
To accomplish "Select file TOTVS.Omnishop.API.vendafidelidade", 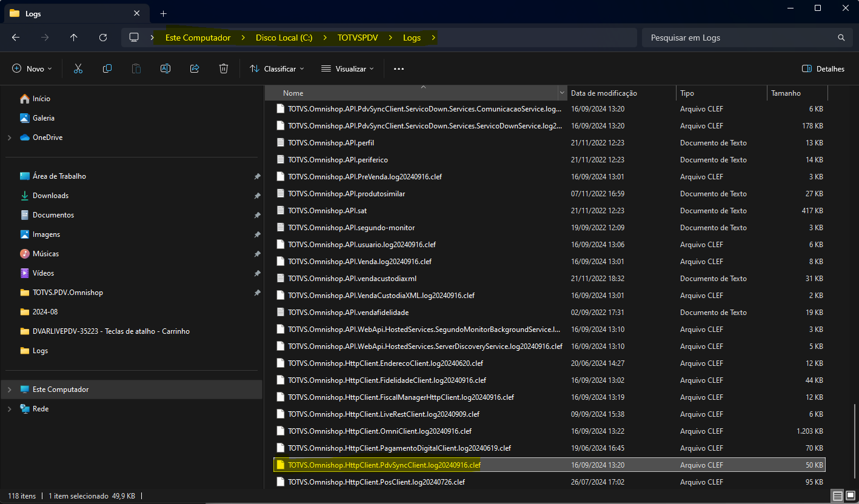I will tap(348, 313).
